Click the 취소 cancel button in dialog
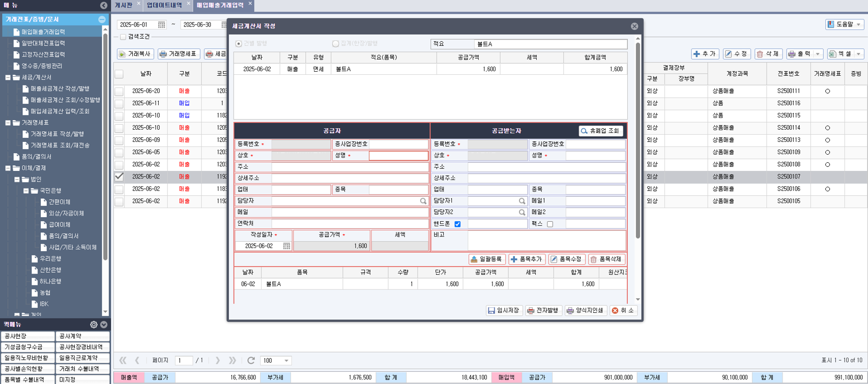 click(623, 310)
